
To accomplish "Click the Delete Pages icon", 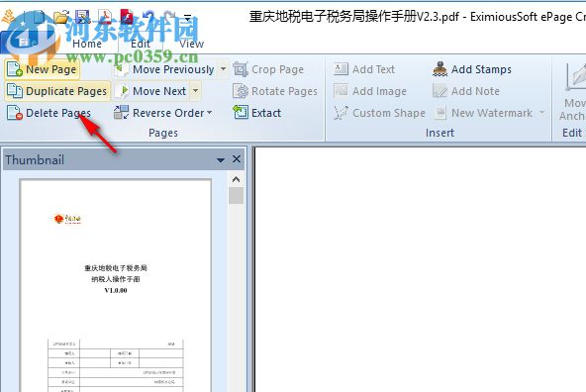I will pos(14,113).
